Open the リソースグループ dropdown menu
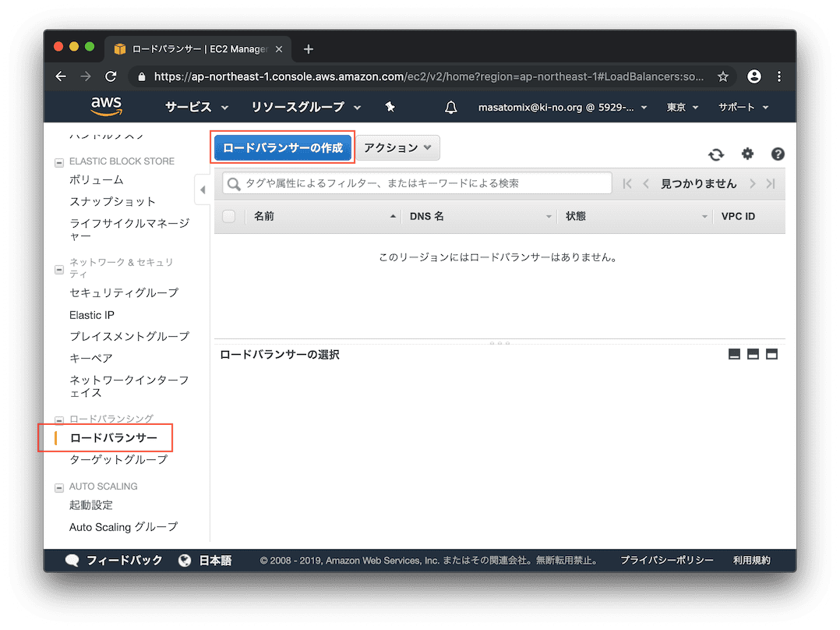Image resolution: width=840 pixels, height=630 pixels. [x=306, y=108]
